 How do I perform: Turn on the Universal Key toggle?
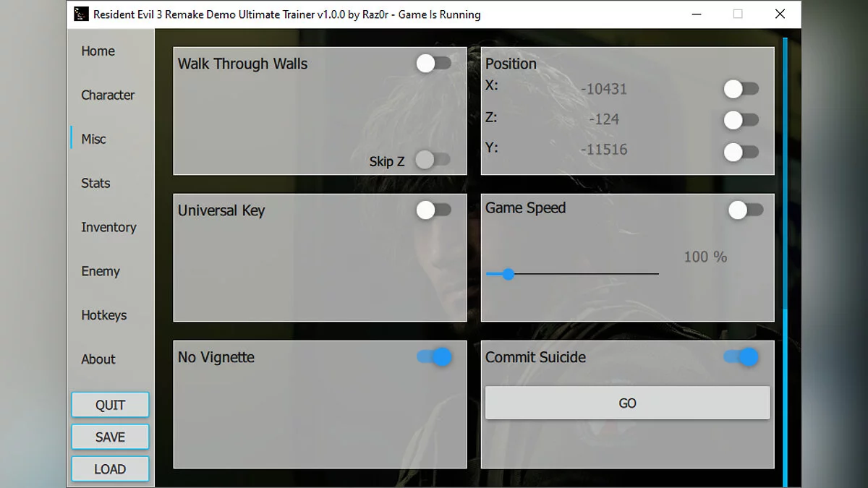click(434, 210)
